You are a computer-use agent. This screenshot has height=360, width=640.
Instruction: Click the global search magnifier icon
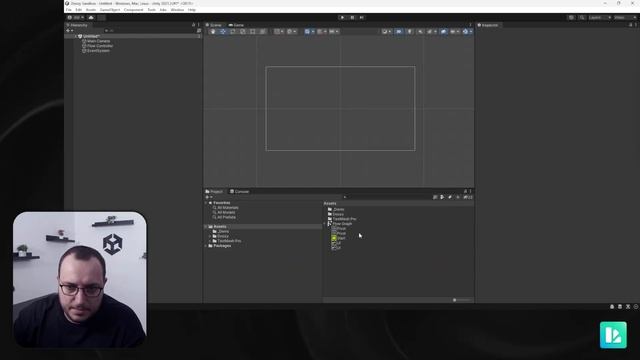pos(582,18)
